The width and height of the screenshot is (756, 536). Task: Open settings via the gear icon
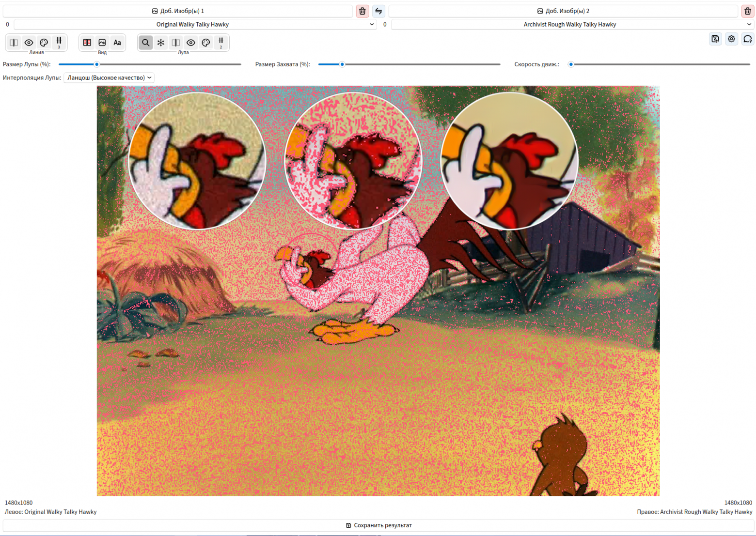(x=731, y=39)
